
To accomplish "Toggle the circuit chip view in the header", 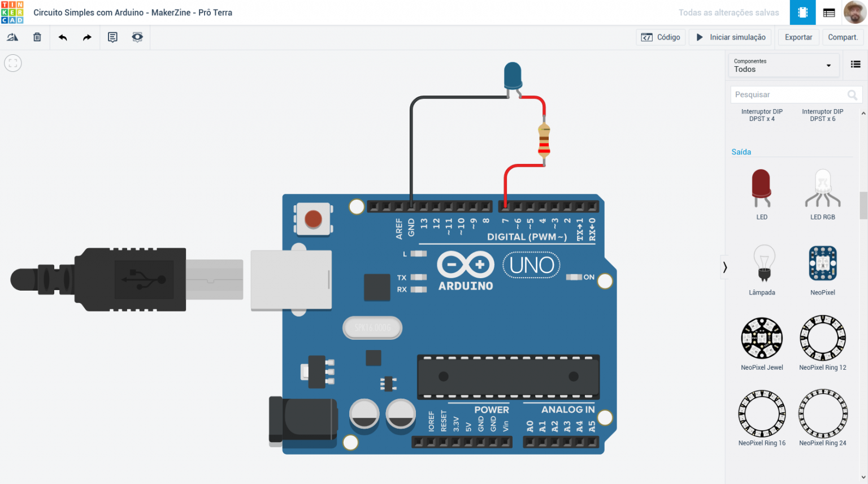I will 802,12.
